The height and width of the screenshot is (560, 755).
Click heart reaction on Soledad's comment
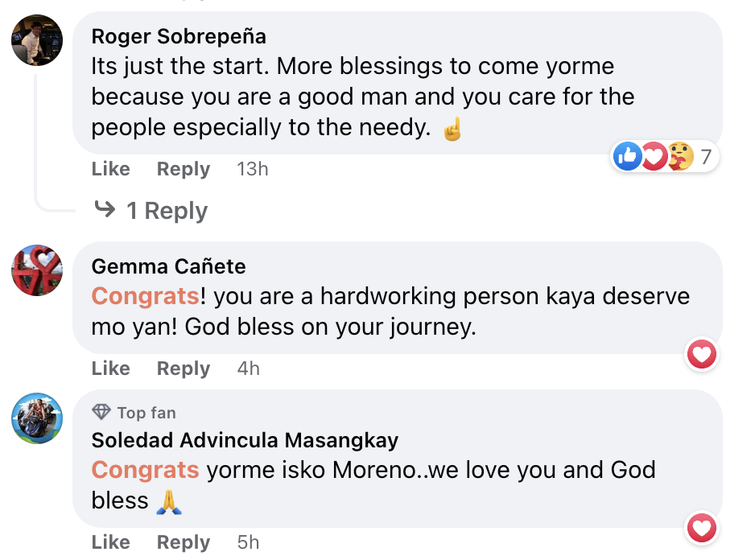702,528
